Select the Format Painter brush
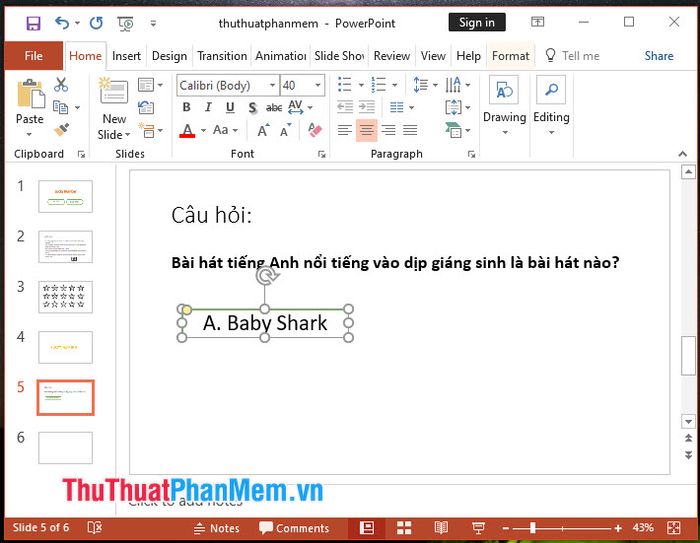Image resolution: width=700 pixels, height=543 pixels. coord(62,130)
